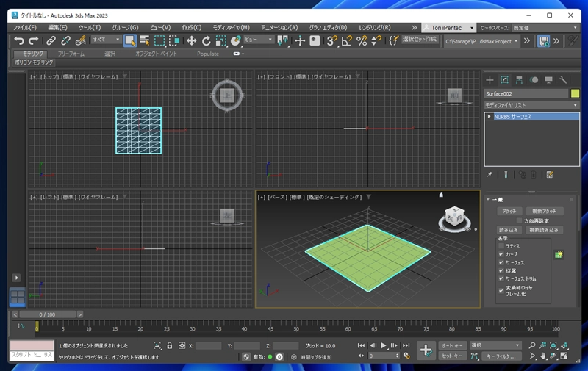Uncheck the カーブ checkbox
This screenshot has width=588, height=371.
tap(501, 254)
